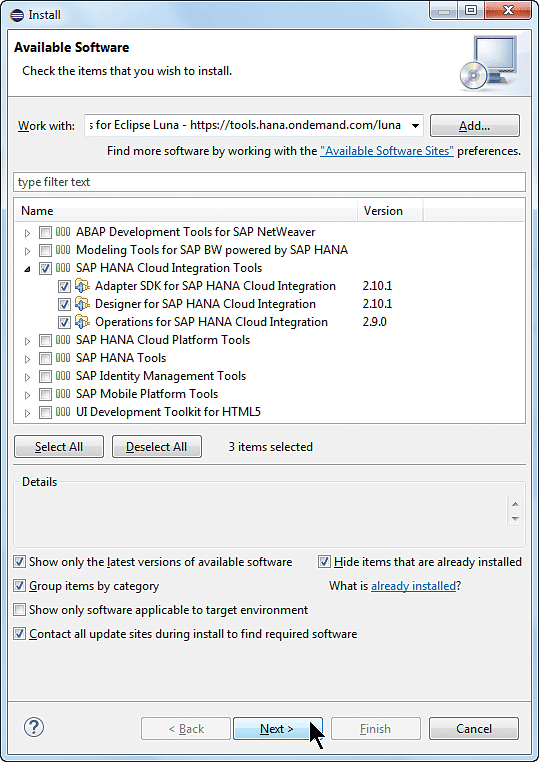Expand SAP Mobile Platform Tools node
The height and width of the screenshot is (762, 539).
click(x=28, y=395)
